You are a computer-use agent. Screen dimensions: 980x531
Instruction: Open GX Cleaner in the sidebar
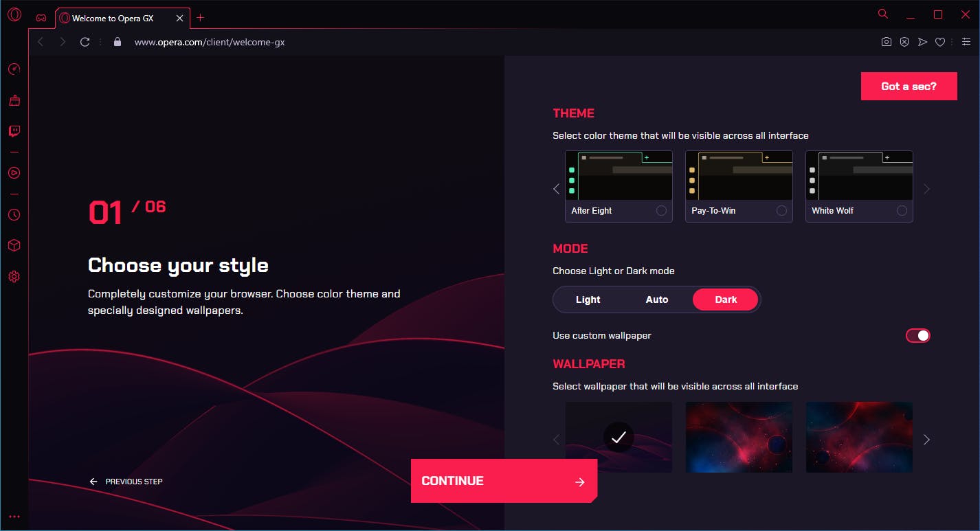point(14,100)
